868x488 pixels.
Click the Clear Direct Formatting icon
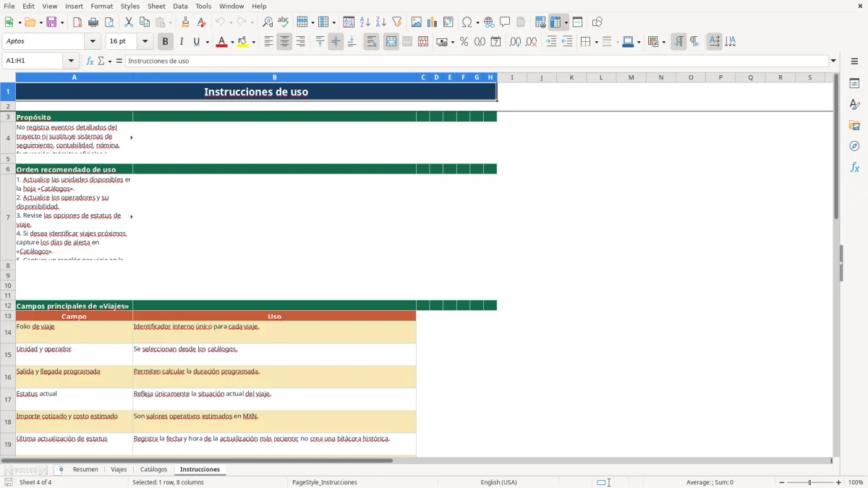click(202, 22)
